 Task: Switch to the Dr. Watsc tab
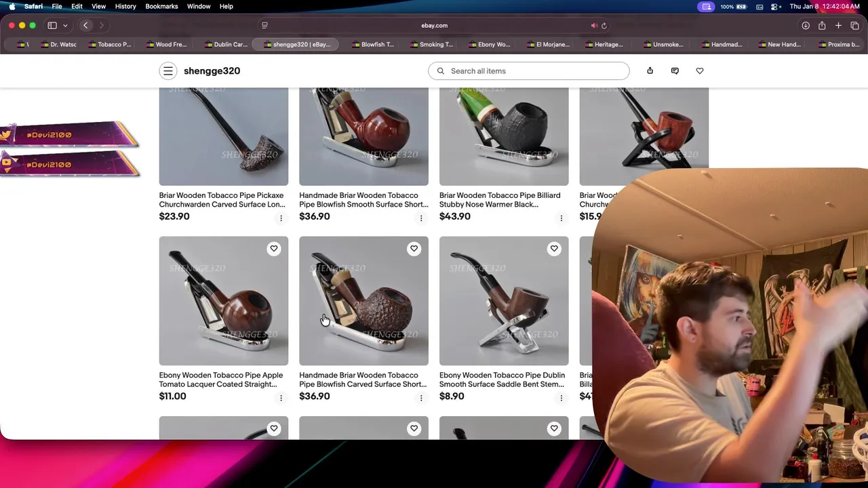coord(59,45)
